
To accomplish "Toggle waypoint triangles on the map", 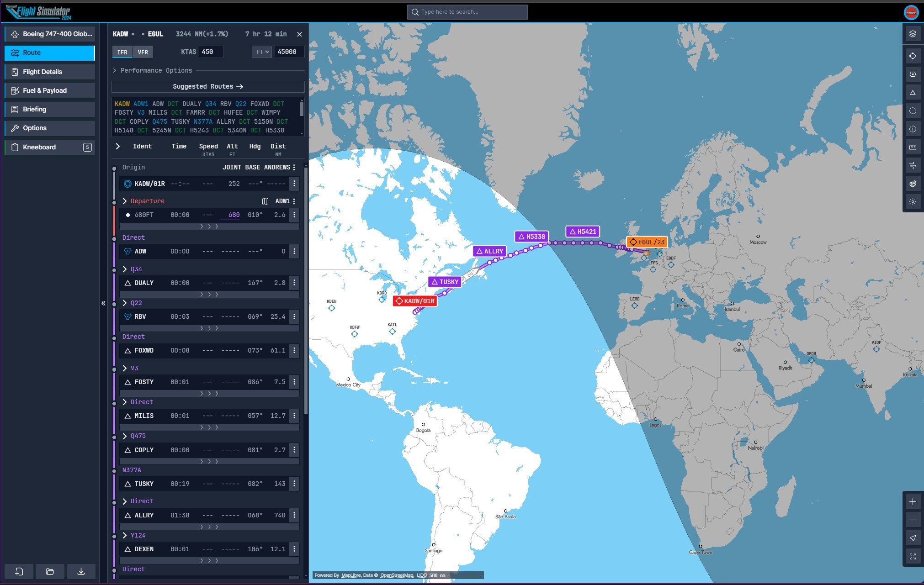I will [913, 93].
